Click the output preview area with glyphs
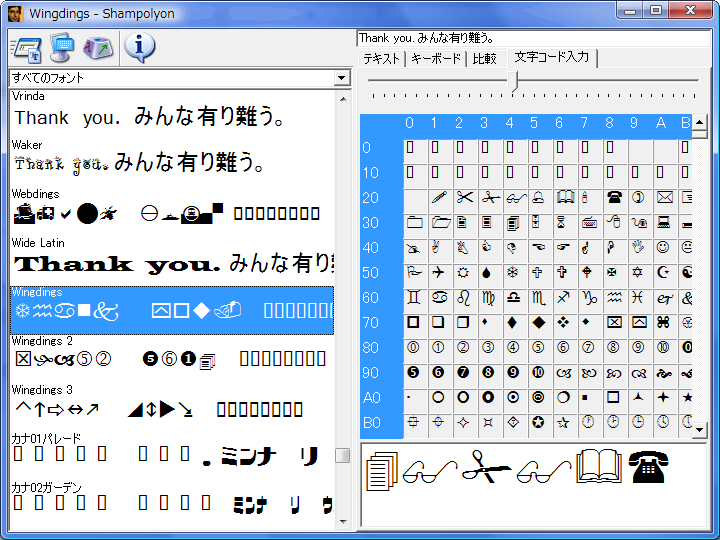Screen dimensions: 720x540 coord(534,485)
